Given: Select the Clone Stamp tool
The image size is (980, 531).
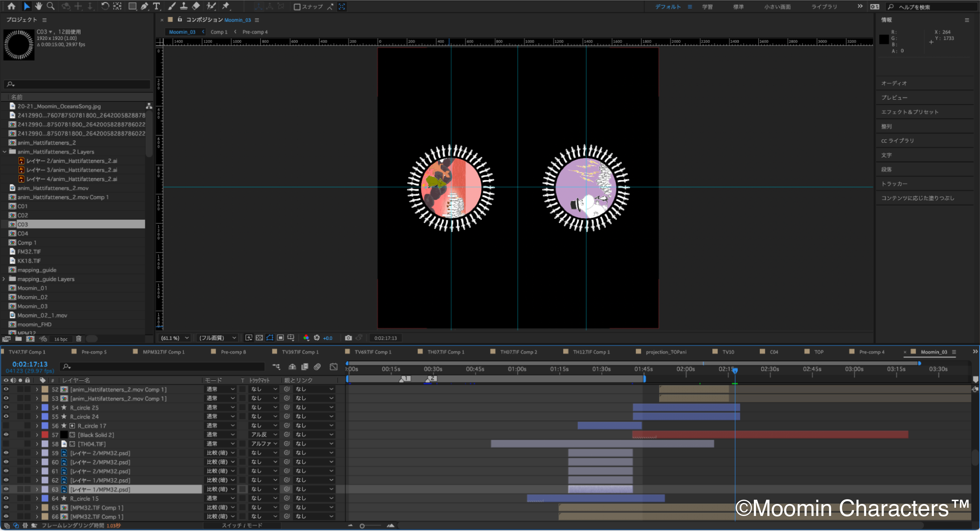Looking at the screenshot, I should coord(183,6).
